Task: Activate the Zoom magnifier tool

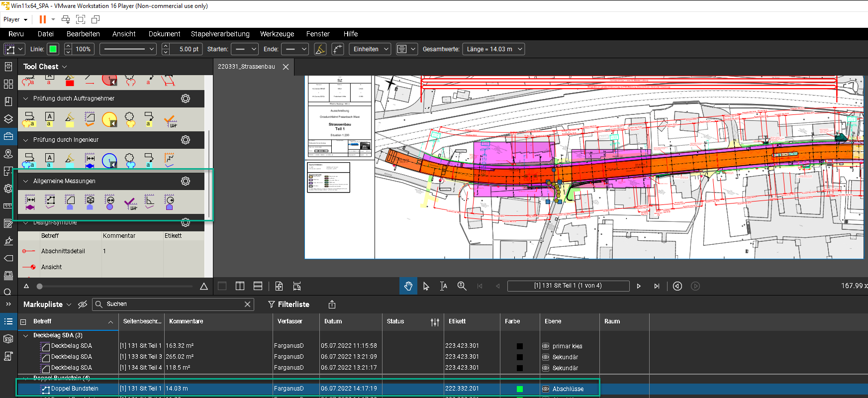Action: point(462,286)
